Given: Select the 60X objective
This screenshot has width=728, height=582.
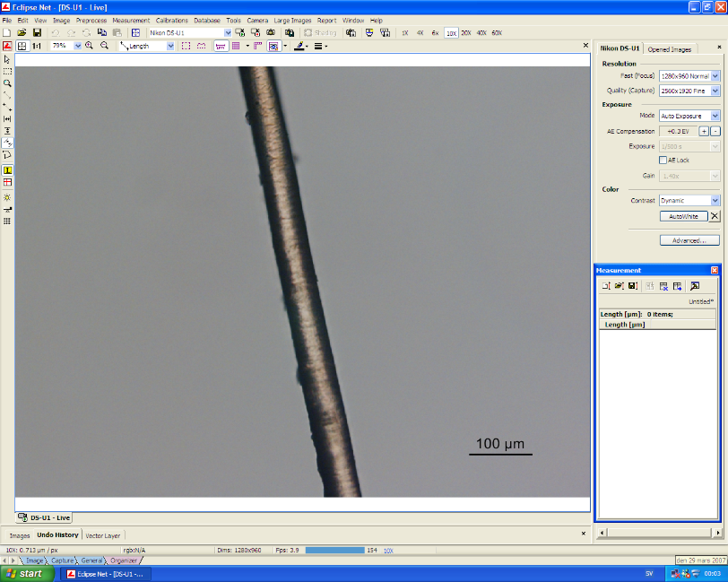Looking at the screenshot, I should click(x=497, y=33).
